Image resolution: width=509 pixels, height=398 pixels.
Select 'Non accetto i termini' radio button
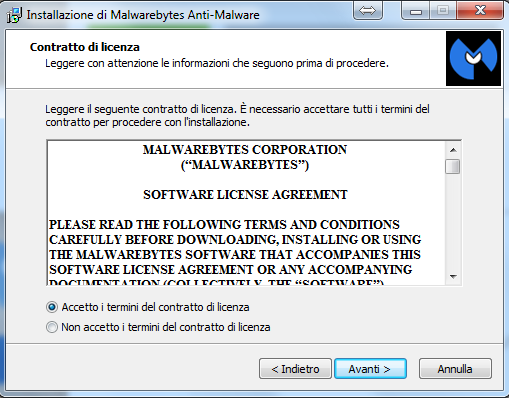[52, 327]
